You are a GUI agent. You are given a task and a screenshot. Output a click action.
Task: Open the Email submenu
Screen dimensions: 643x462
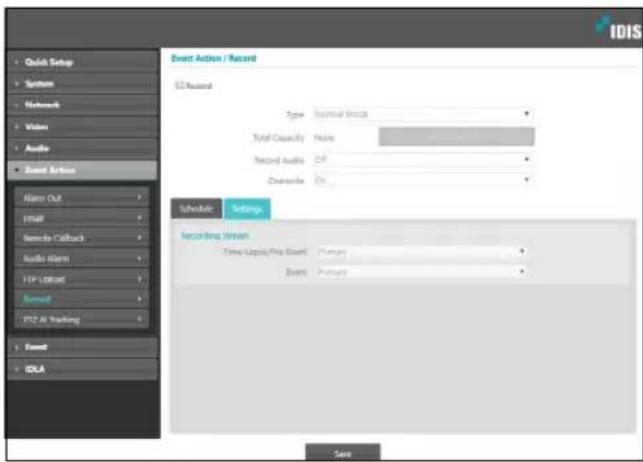pos(82,218)
